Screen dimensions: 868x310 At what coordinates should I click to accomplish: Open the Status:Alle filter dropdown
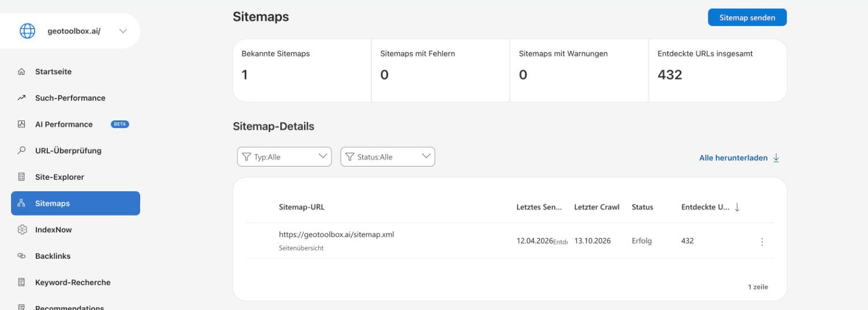(x=388, y=157)
